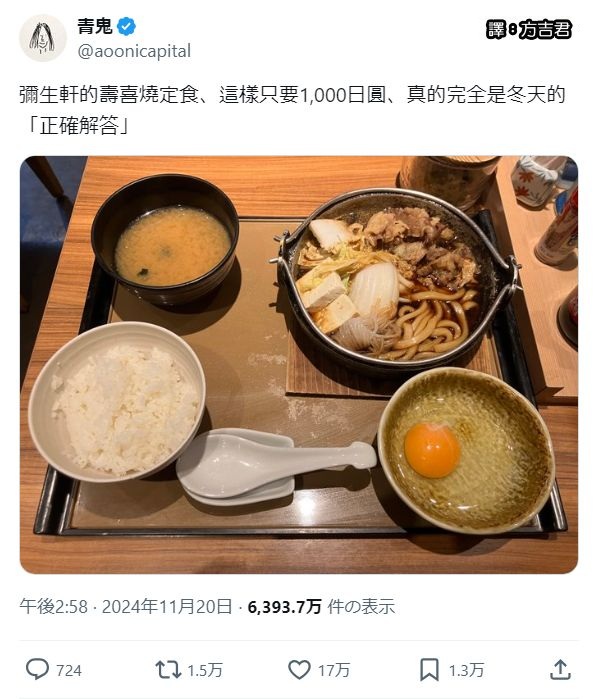Open the @aoonicapital handle link

134,51
